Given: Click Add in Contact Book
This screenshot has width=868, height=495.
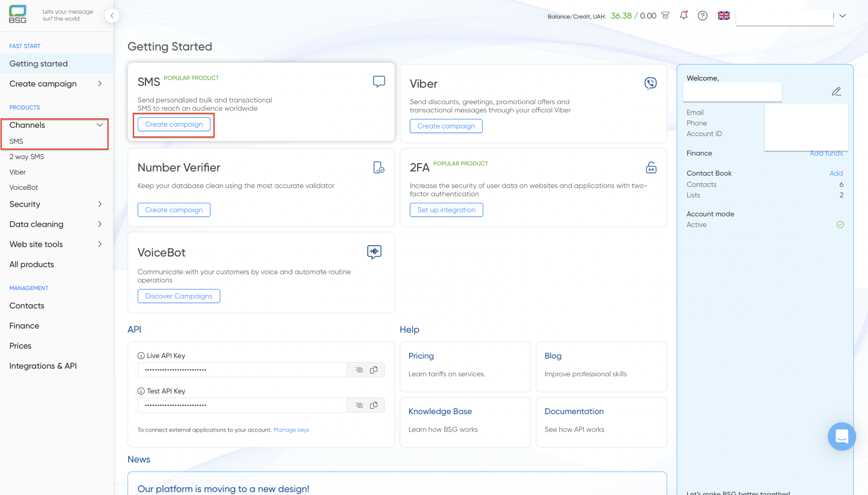Looking at the screenshot, I should coord(836,173).
